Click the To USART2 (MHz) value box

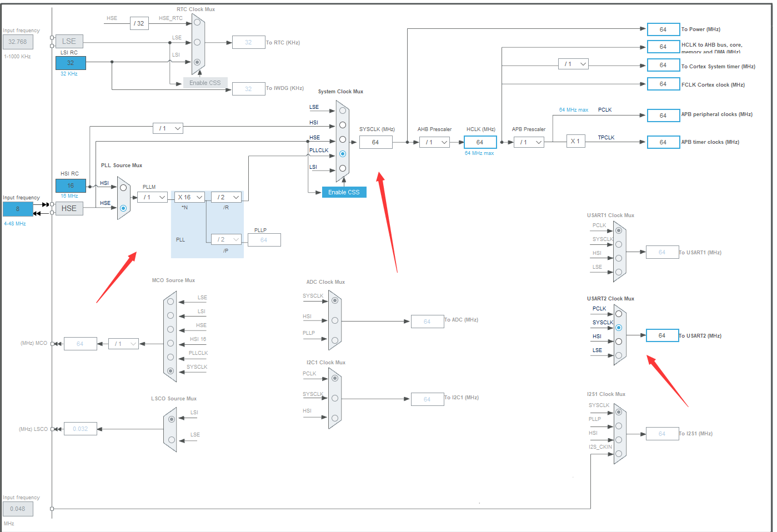coord(662,335)
